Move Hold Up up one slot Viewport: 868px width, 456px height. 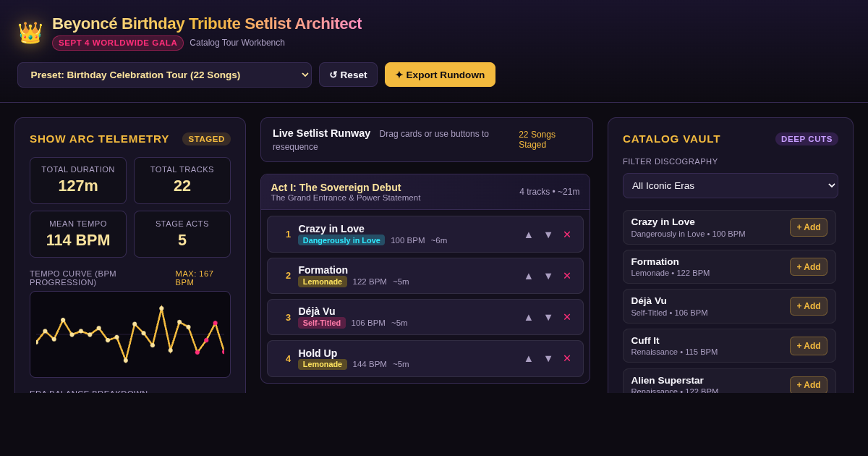pos(529,358)
